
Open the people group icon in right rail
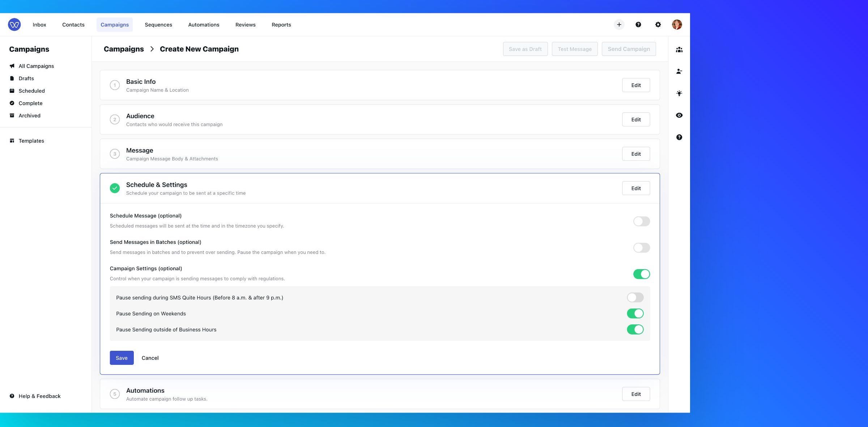coord(679,49)
